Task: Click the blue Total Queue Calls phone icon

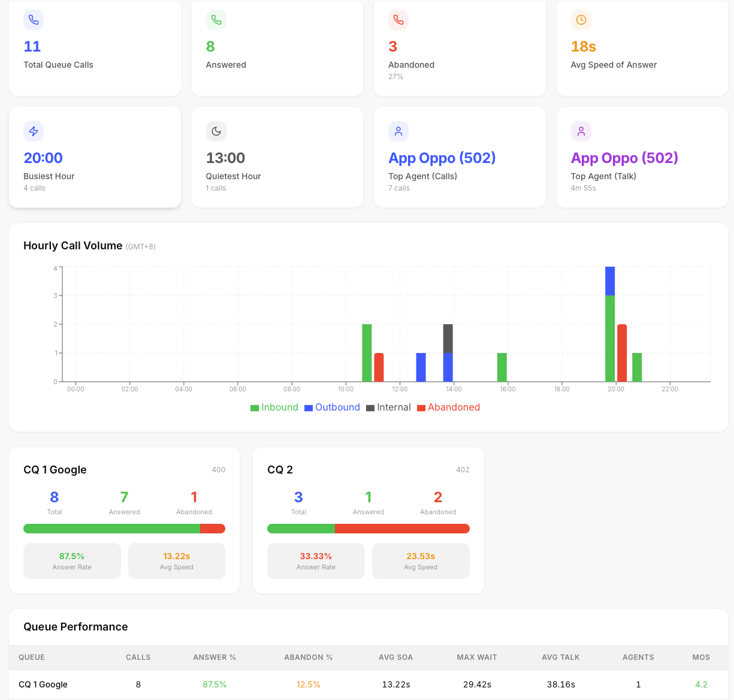Action: pyautogui.click(x=34, y=20)
